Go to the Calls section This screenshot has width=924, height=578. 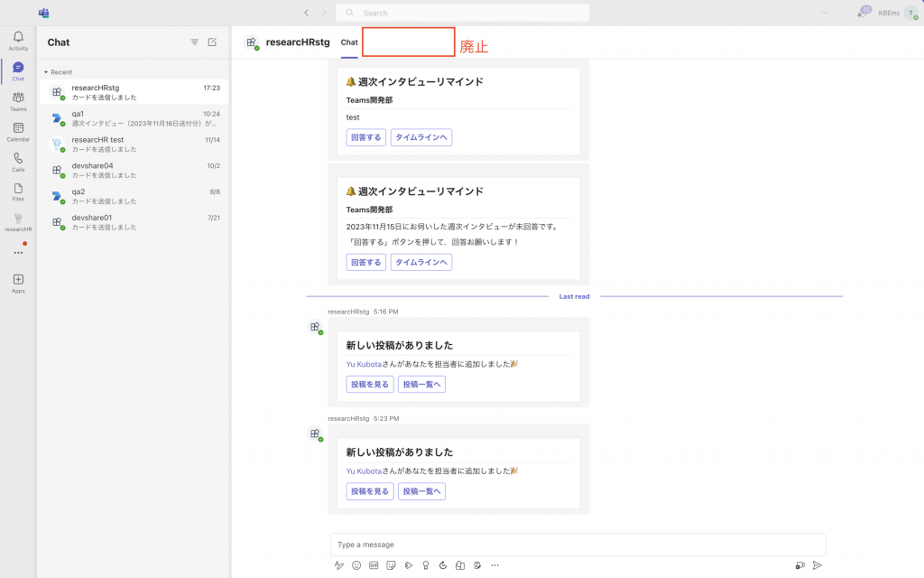click(x=18, y=163)
